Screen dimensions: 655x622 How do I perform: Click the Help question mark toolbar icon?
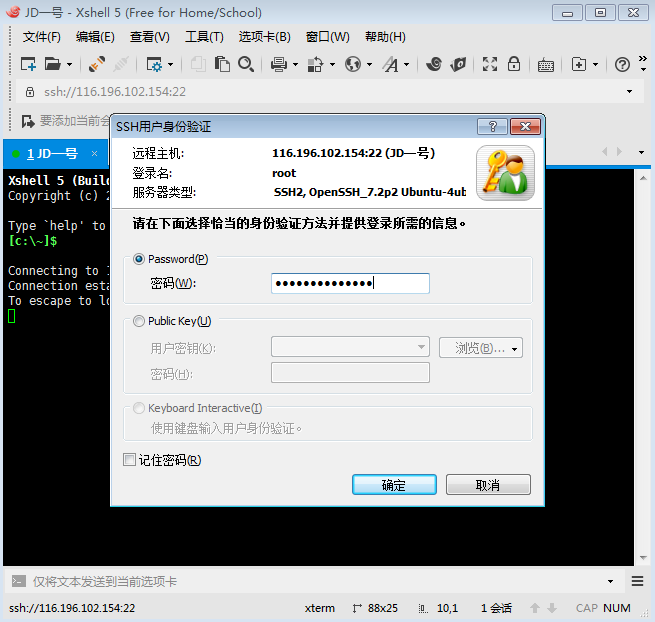[622, 65]
